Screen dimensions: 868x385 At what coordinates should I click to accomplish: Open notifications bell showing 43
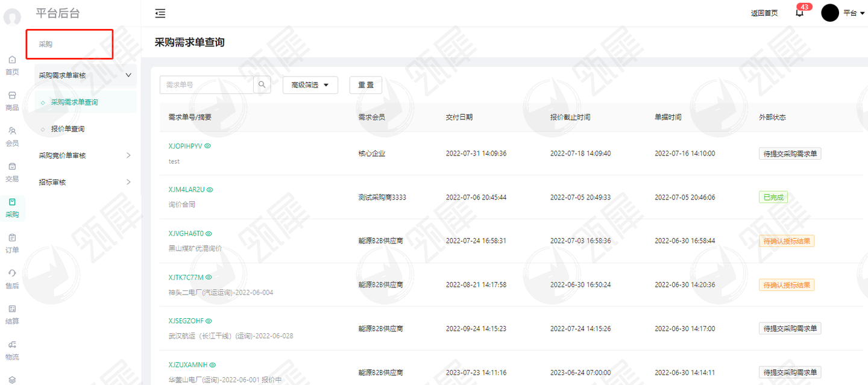(800, 13)
